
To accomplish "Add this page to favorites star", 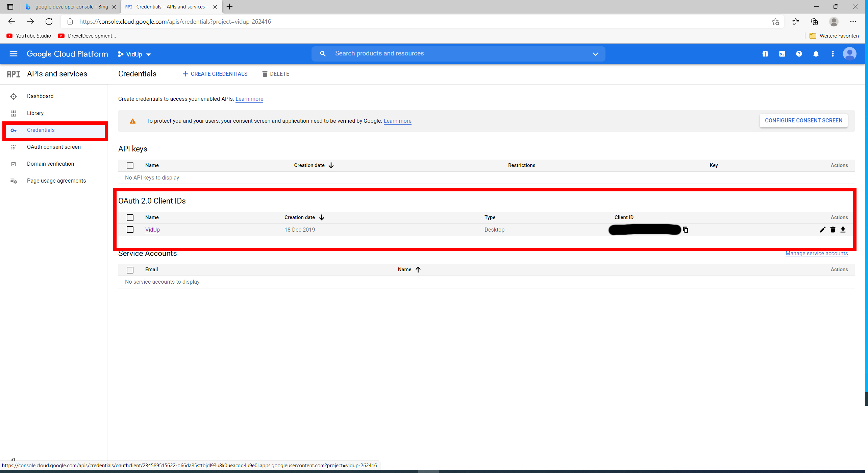I will 775,22.
